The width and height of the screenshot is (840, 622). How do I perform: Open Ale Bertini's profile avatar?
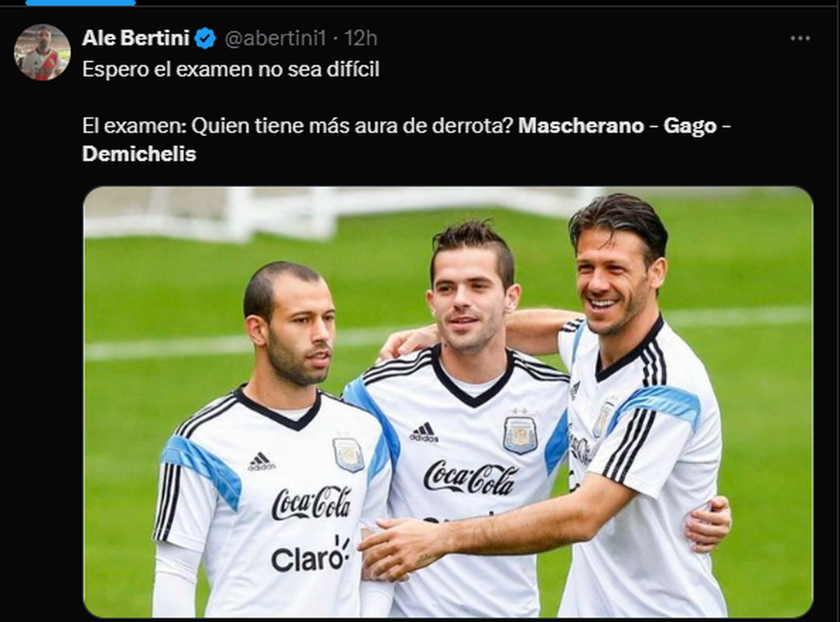coord(42,52)
